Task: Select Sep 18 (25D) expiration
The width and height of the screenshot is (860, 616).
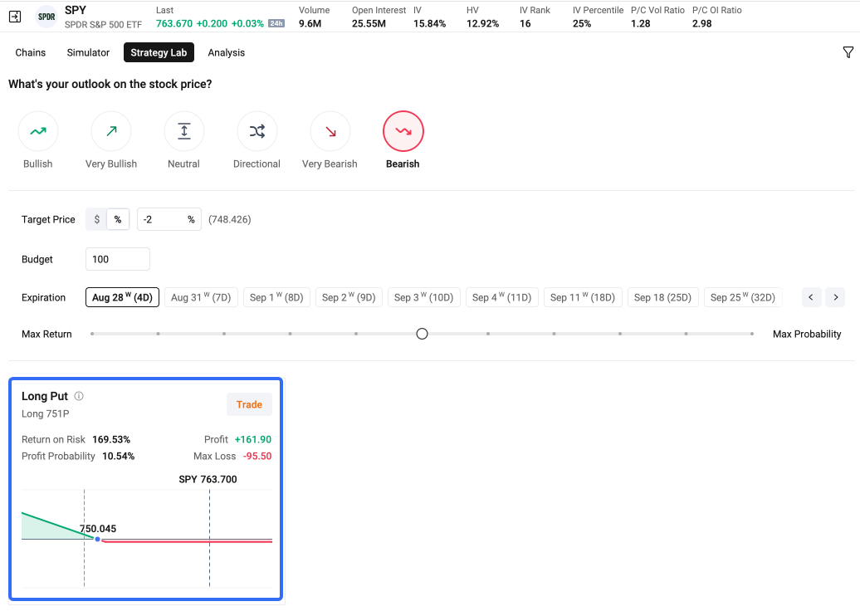Action: tap(662, 297)
